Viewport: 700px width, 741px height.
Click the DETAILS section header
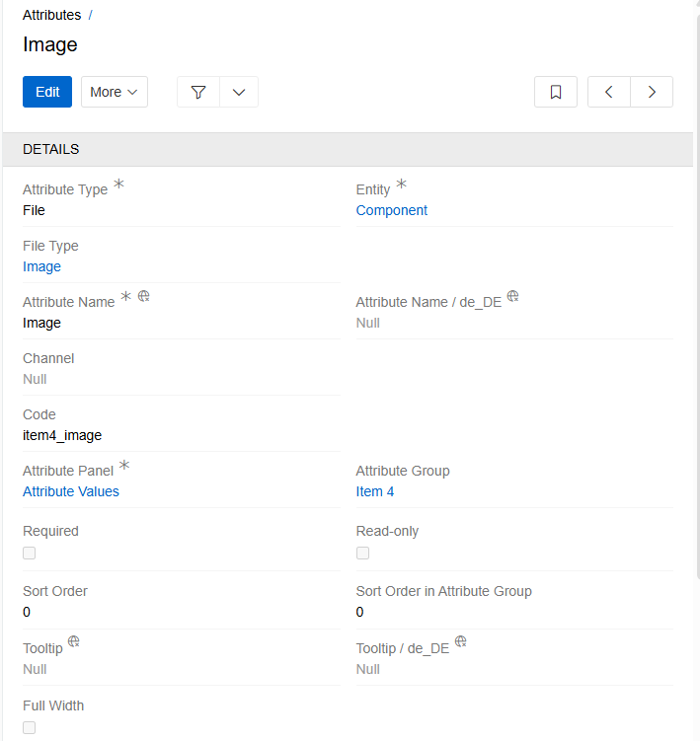tap(348, 149)
